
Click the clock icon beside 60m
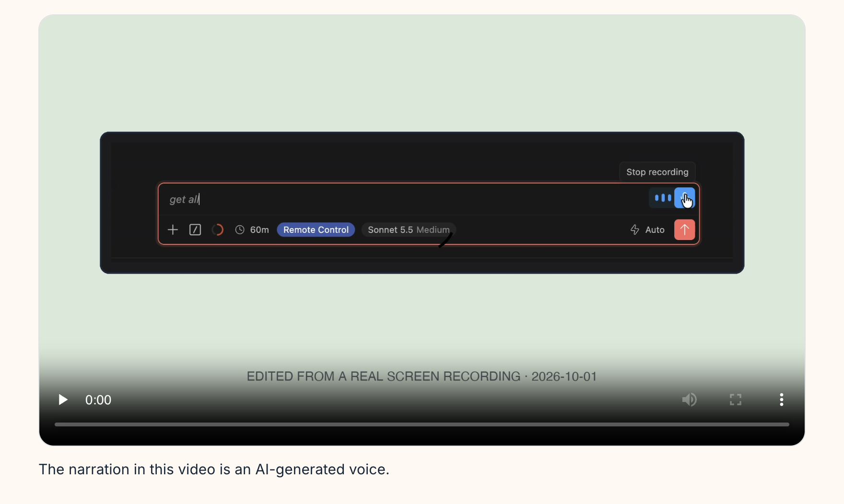(x=240, y=230)
